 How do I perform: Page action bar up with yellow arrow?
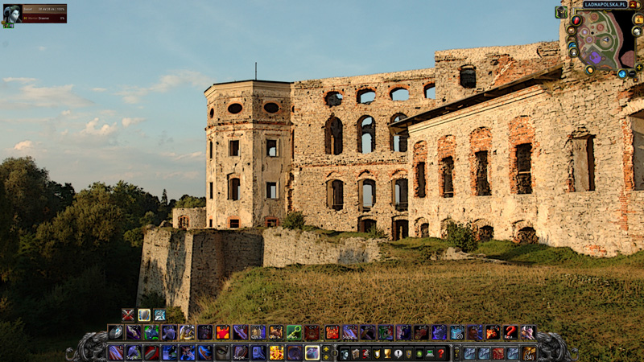click(326, 349)
